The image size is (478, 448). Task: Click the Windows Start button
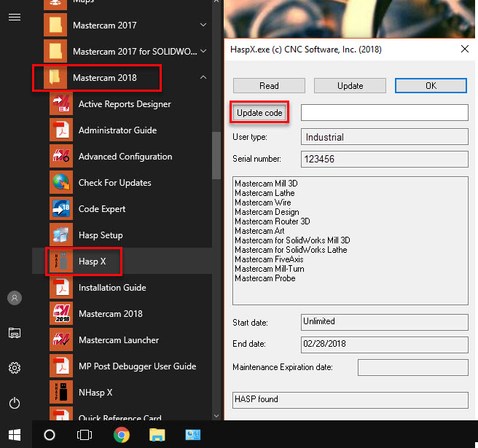pos(15,435)
